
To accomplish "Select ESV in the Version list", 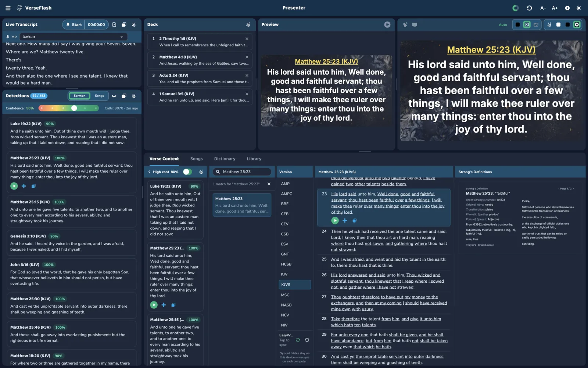I will click(295, 244).
